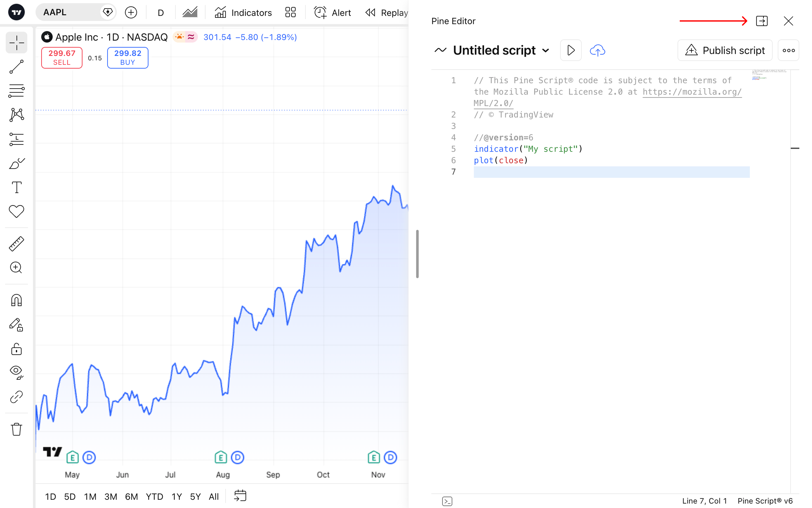Select the brush drawing tool
The height and width of the screenshot is (508, 812).
16,163
